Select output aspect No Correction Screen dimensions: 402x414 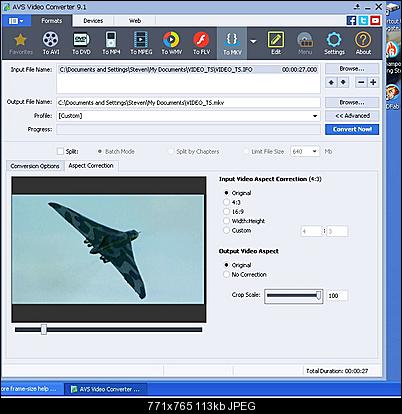tap(226, 275)
